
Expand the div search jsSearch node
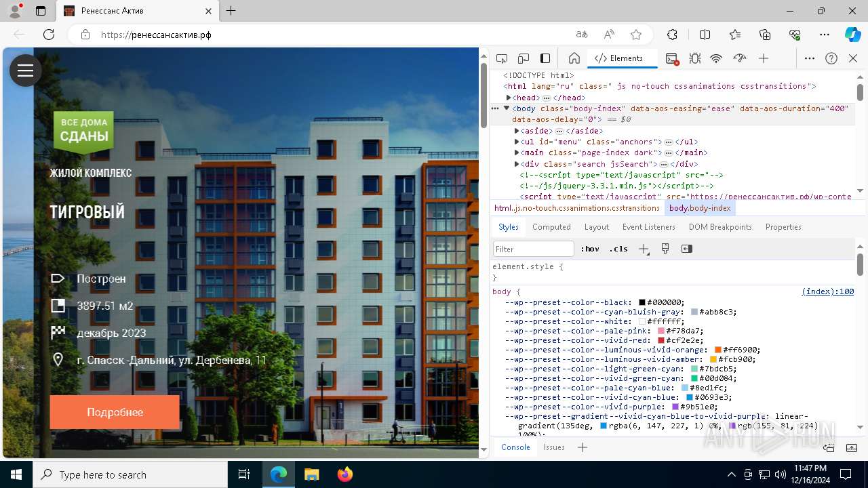pyautogui.click(x=517, y=164)
